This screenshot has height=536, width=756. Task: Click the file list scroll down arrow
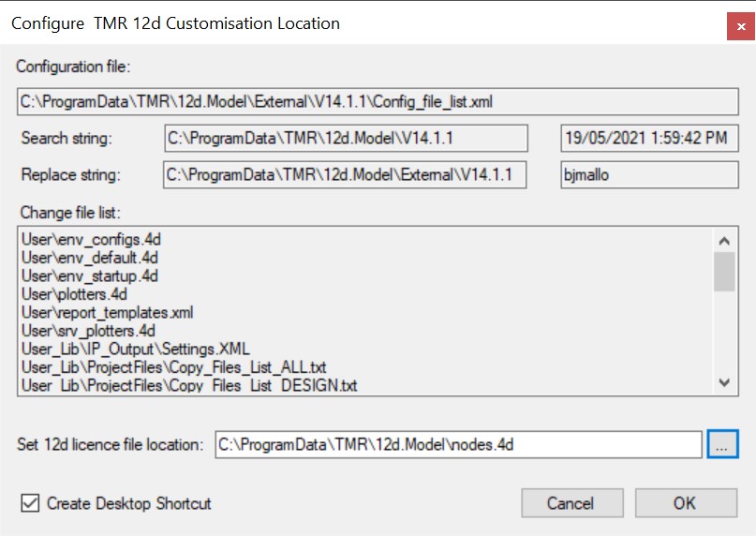tap(724, 382)
